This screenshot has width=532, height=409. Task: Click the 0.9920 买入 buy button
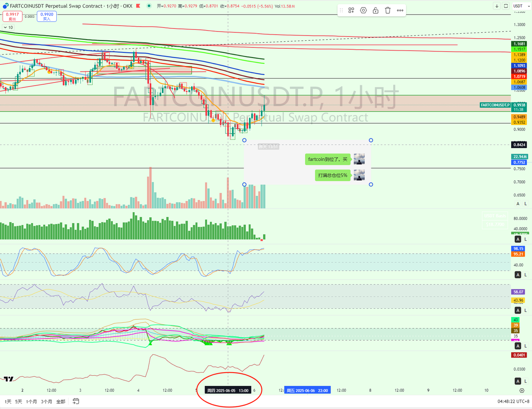click(x=47, y=16)
